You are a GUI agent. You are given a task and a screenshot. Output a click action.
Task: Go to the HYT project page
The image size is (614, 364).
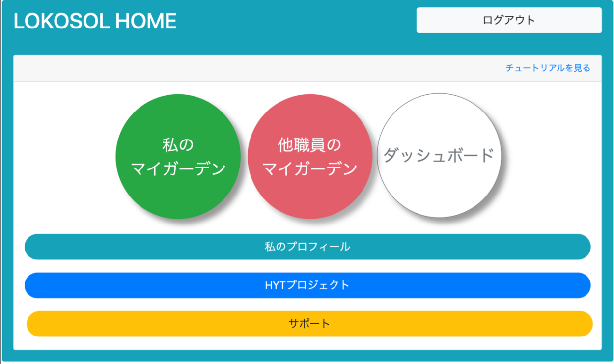pos(307,285)
